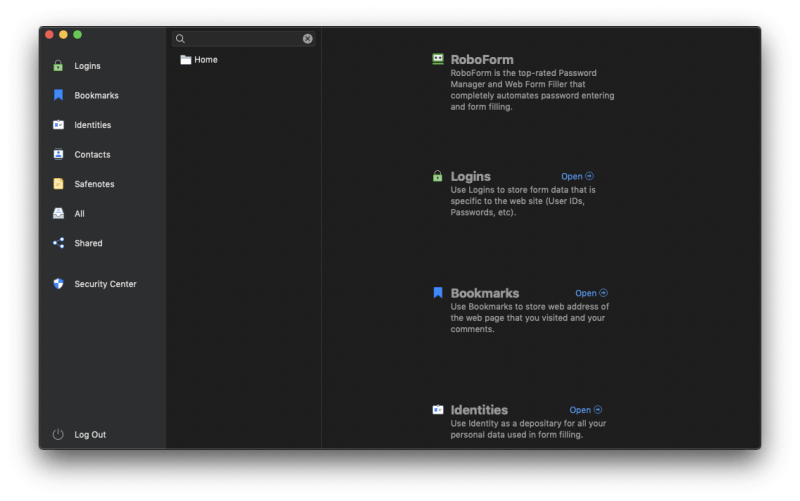Click the yellow Safenotes sidebar icon

point(58,184)
